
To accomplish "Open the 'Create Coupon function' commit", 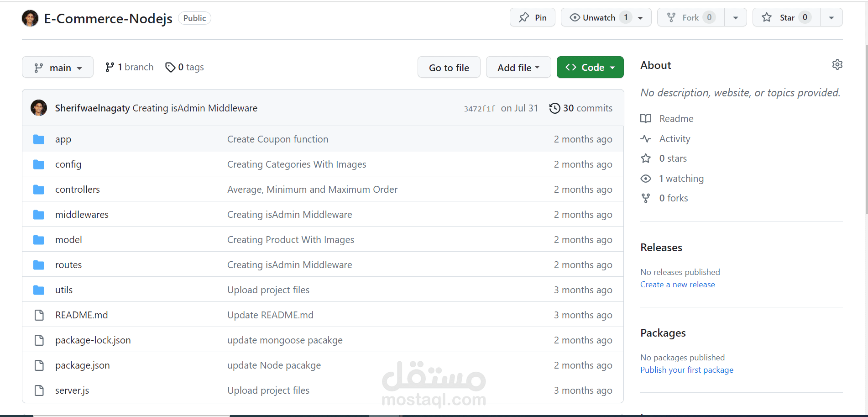I will (278, 139).
